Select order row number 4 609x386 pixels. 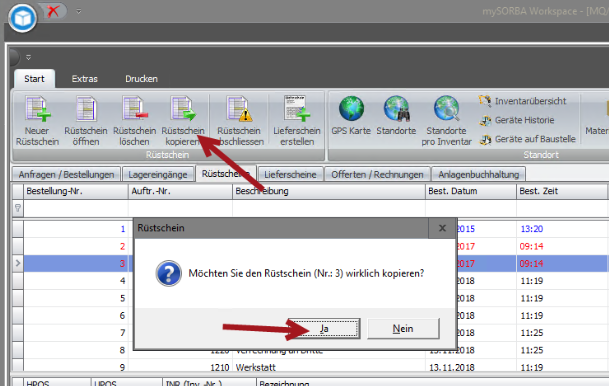tap(76, 281)
